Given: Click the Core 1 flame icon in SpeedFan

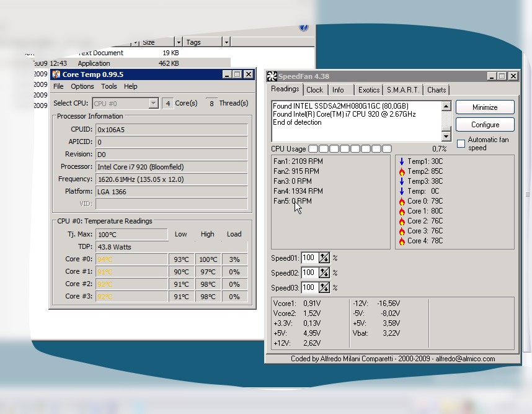Looking at the screenshot, I should tap(402, 211).
